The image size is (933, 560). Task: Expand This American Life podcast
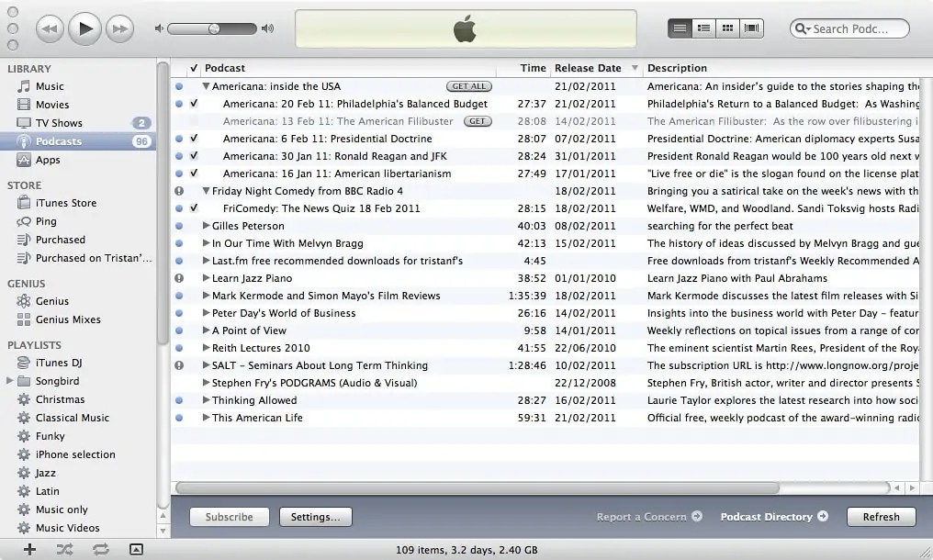click(206, 417)
